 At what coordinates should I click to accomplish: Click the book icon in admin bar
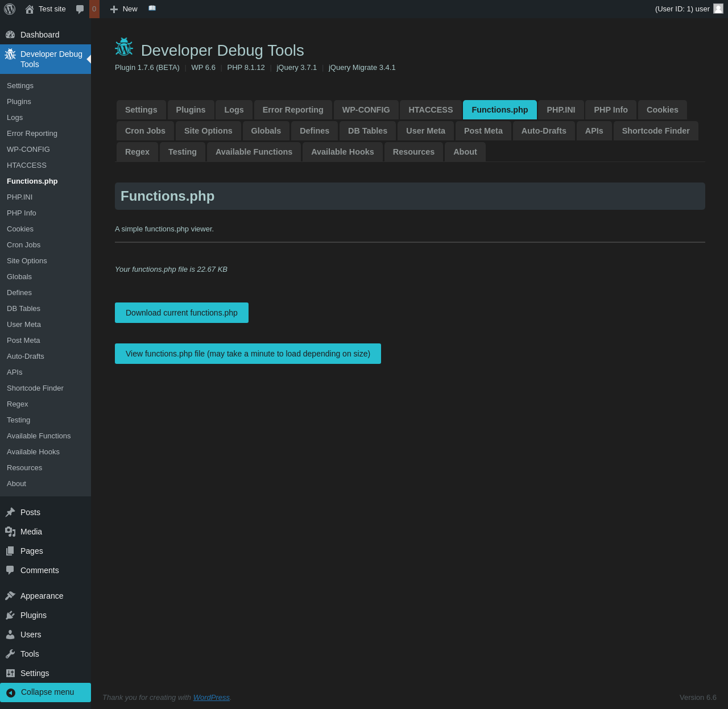(x=152, y=9)
